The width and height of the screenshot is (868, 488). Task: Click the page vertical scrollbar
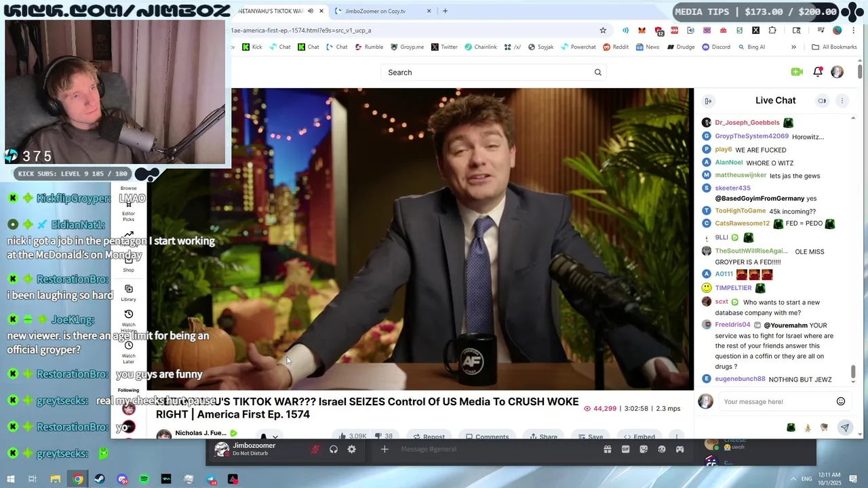860,70
